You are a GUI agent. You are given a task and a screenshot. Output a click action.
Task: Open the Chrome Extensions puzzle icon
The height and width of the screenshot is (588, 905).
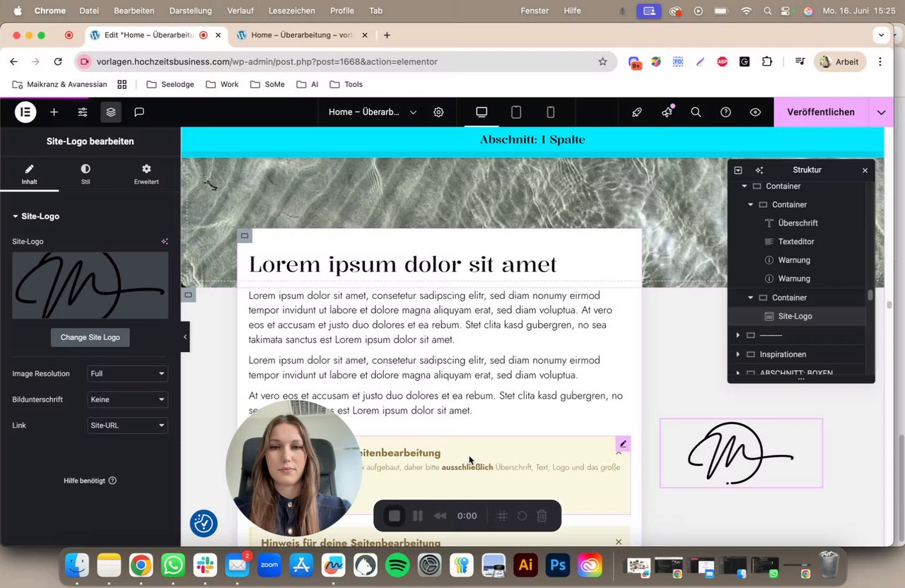pos(767,61)
